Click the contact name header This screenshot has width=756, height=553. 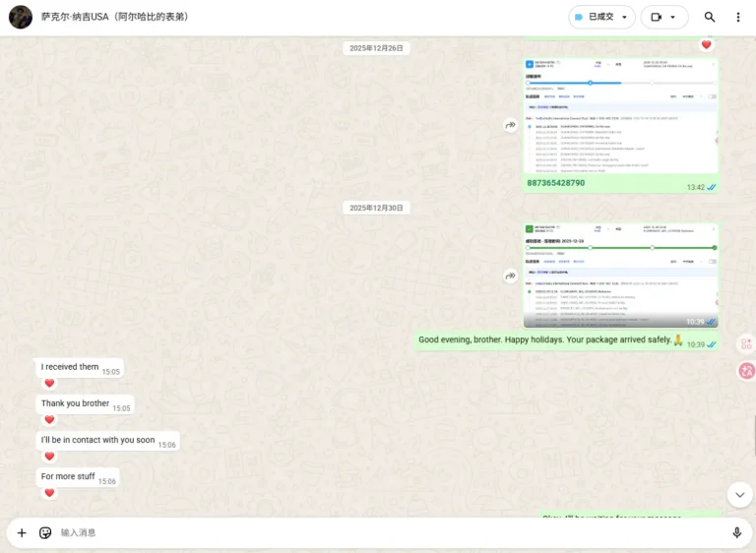(x=115, y=17)
